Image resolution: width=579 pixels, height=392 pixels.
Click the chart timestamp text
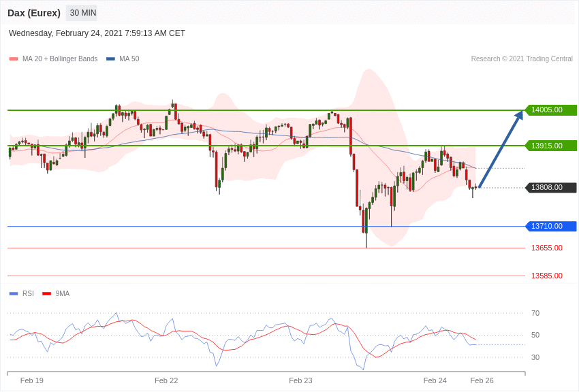(x=97, y=33)
